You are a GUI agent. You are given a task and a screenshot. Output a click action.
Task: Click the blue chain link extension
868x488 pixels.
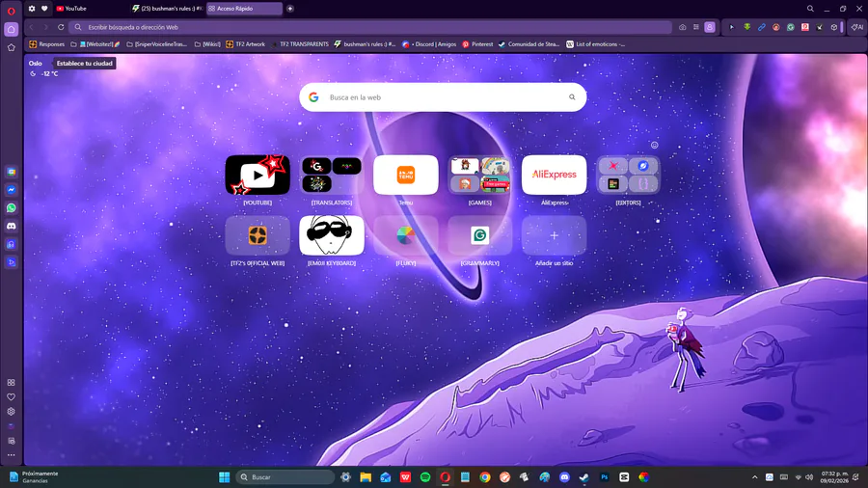(762, 27)
